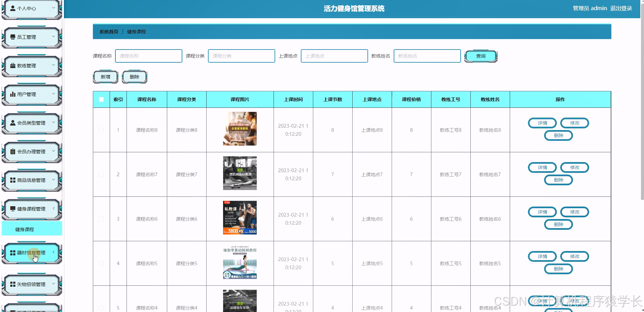Click 删除 for row 课程名称8
This screenshot has width=644, height=312.
[559, 135]
